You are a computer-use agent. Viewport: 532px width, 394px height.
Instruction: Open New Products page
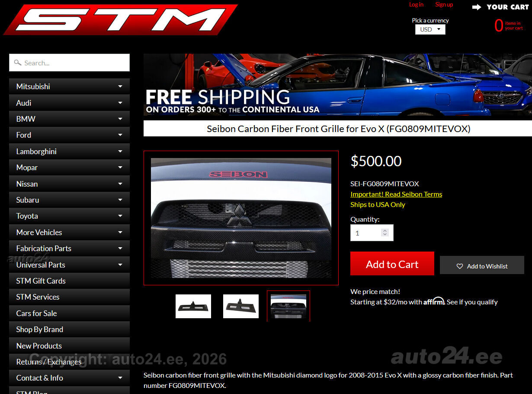pyautogui.click(x=69, y=346)
